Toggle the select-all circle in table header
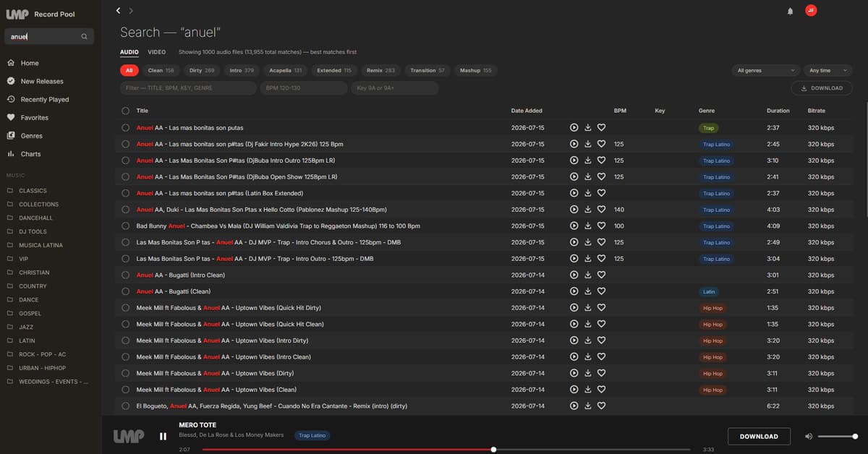The height and width of the screenshot is (454, 868). coord(126,111)
